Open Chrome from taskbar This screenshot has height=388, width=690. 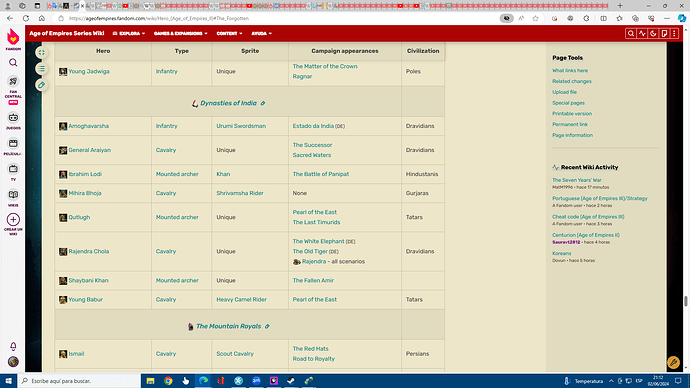[x=168, y=381]
